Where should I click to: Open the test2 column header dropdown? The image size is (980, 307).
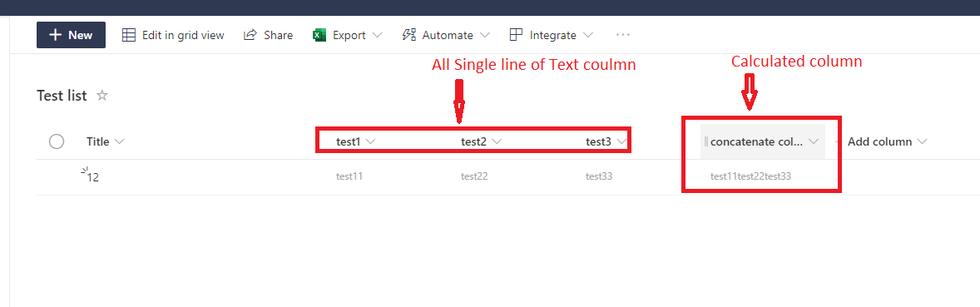pyautogui.click(x=481, y=142)
